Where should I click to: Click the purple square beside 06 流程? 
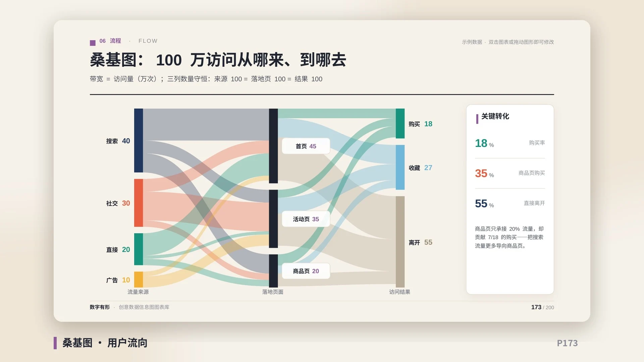pyautogui.click(x=93, y=43)
